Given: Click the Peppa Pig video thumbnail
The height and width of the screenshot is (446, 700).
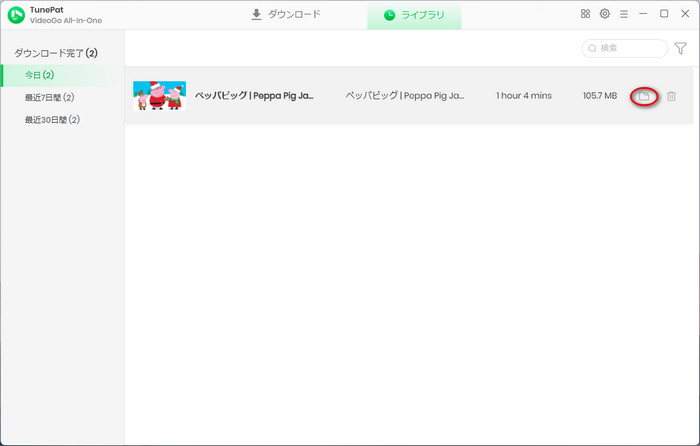Looking at the screenshot, I should click(x=159, y=96).
